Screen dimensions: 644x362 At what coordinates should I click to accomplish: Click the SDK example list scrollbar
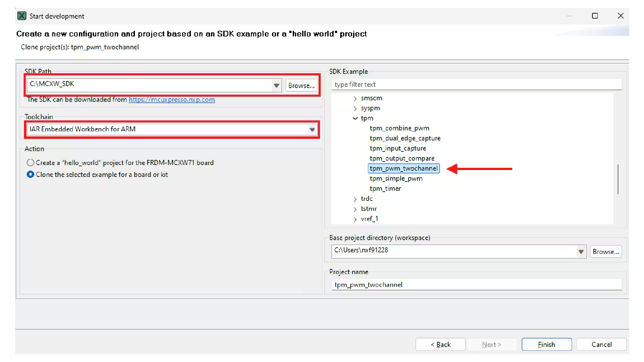(x=618, y=179)
